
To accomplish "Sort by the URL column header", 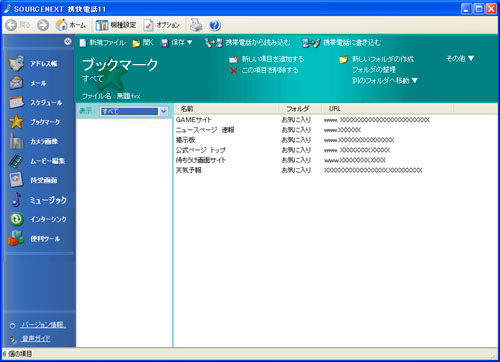I will (387, 109).
